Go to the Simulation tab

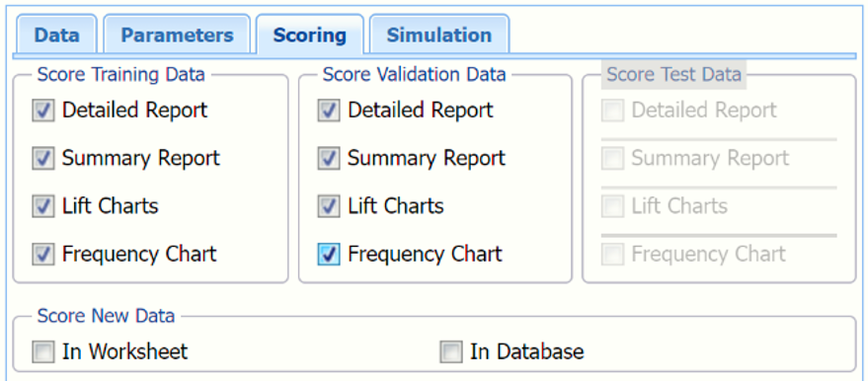[x=439, y=35]
